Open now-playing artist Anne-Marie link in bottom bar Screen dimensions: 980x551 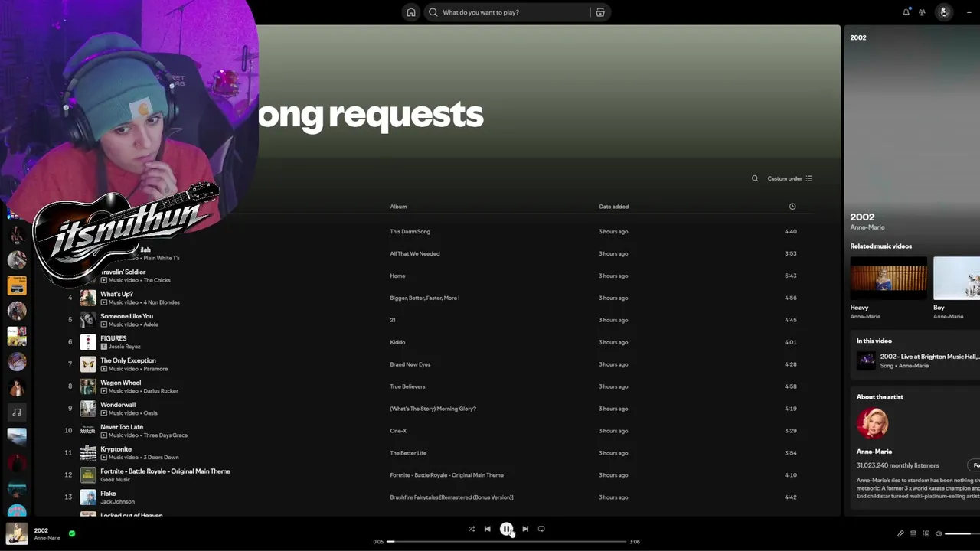point(47,538)
